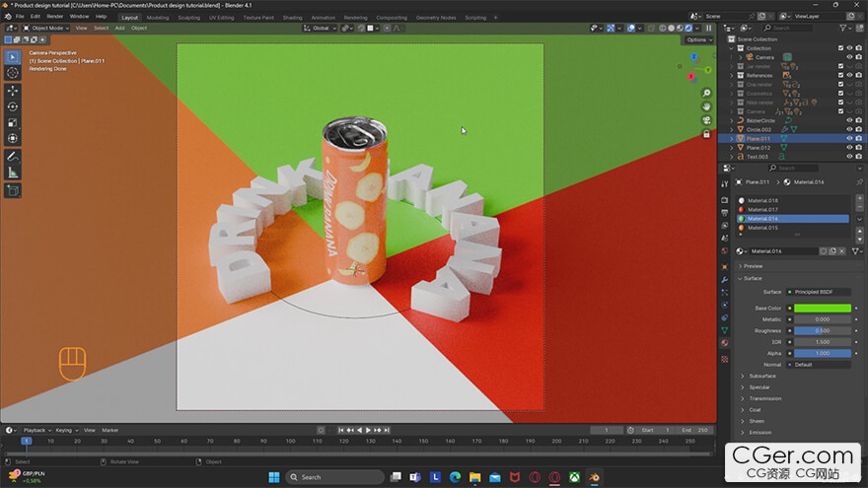
Task: Switch to the Shading workspace tab
Action: pyautogui.click(x=292, y=18)
